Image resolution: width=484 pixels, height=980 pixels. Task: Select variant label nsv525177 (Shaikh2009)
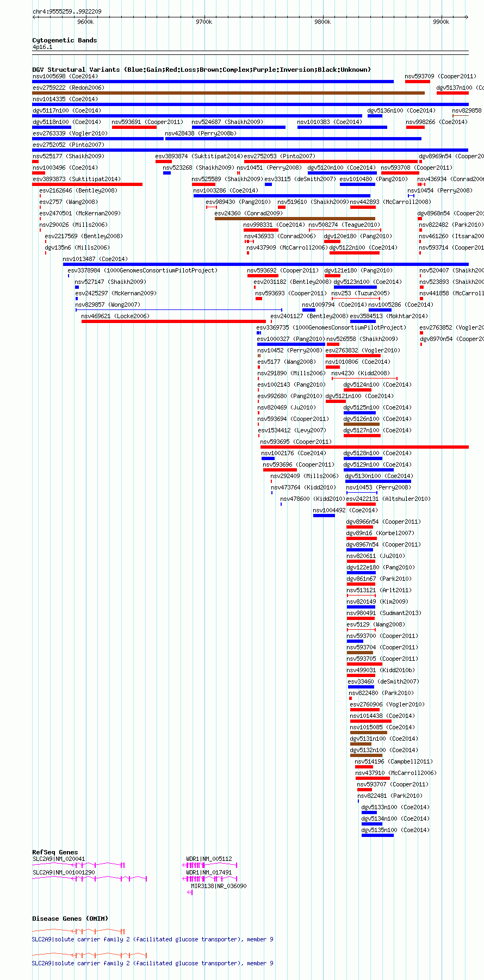(68, 156)
